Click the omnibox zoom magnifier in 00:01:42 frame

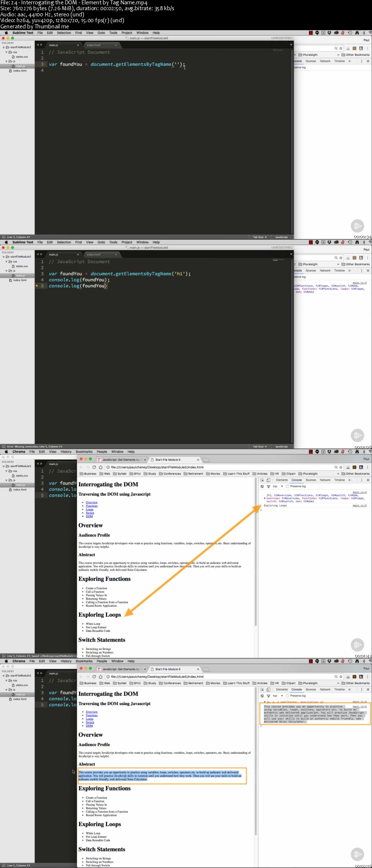[x=336, y=467]
